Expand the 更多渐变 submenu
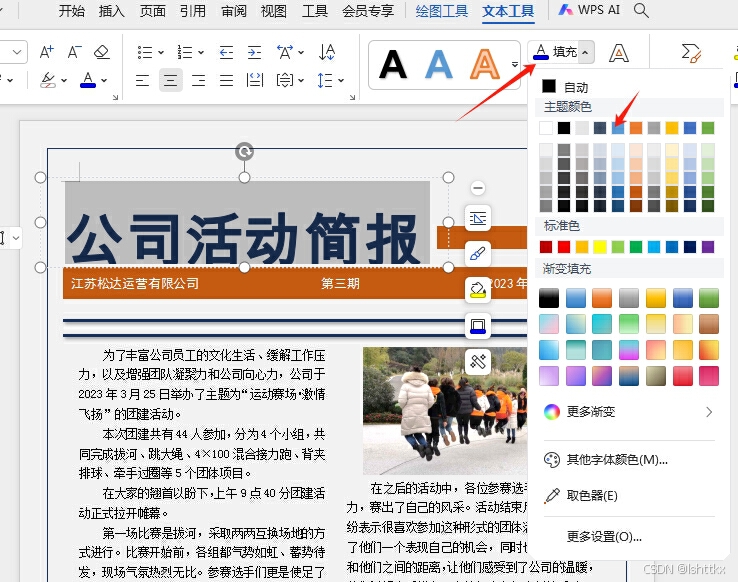This screenshot has height=582, width=738. (x=629, y=412)
